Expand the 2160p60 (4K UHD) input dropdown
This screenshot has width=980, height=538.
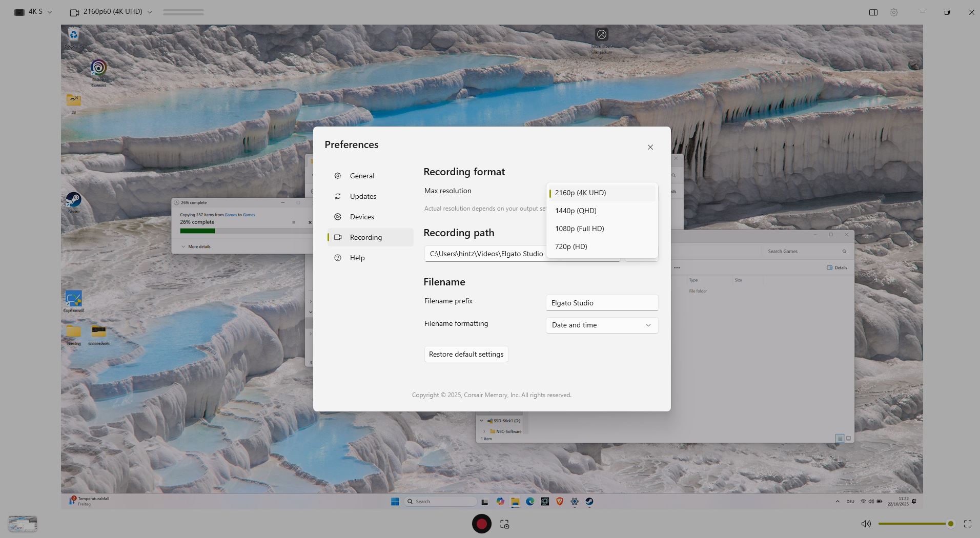tap(111, 12)
